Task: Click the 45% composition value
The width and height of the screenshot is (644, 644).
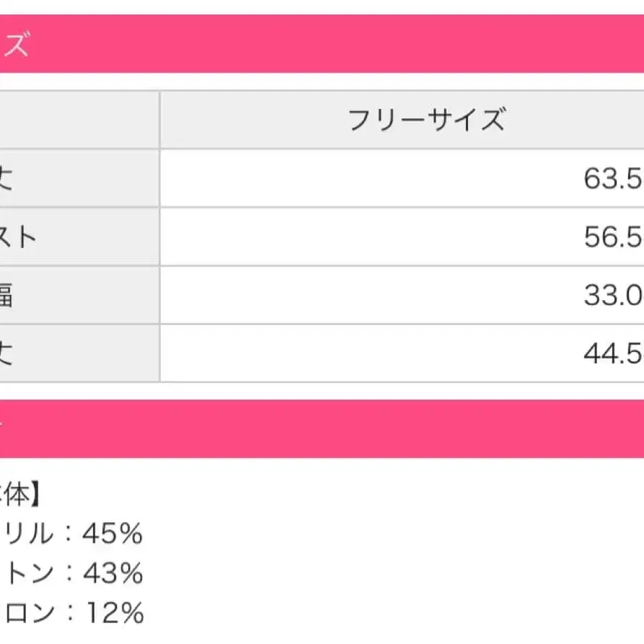Action: 113,534
